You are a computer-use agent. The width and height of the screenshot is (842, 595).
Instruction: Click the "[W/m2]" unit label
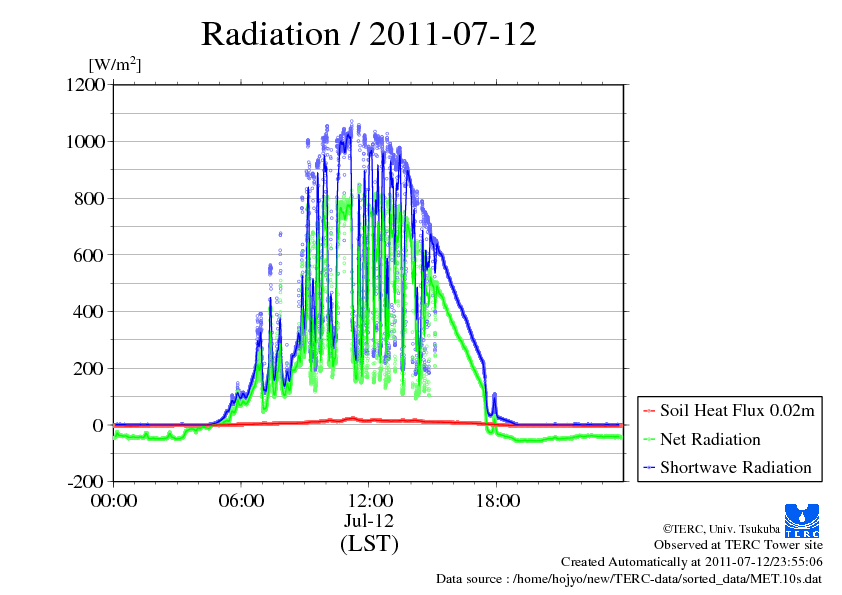115,64
